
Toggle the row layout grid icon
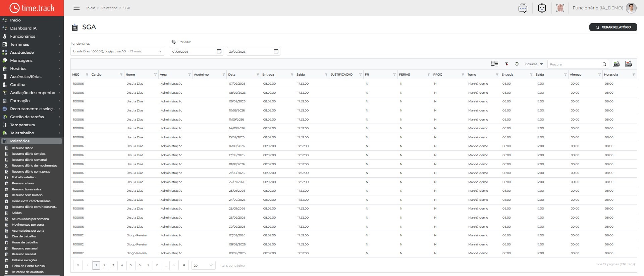pyautogui.click(x=494, y=64)
